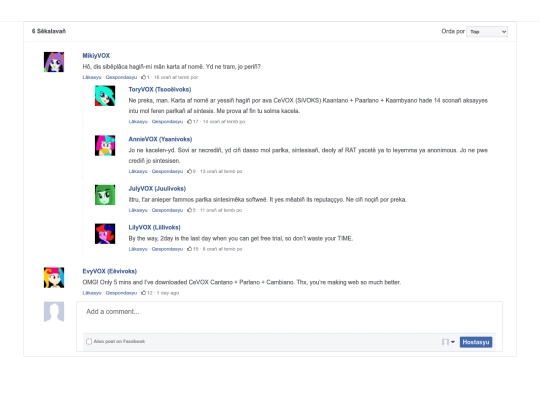Screen dimensions: 540x405
Task: Click timestamp on JulyVOX's reply
Action: point(221,210)
